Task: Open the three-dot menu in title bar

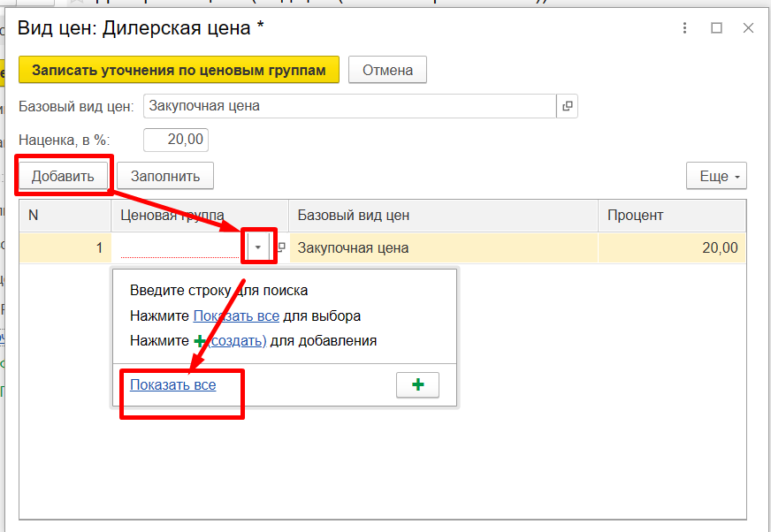Action: [684, 28]
